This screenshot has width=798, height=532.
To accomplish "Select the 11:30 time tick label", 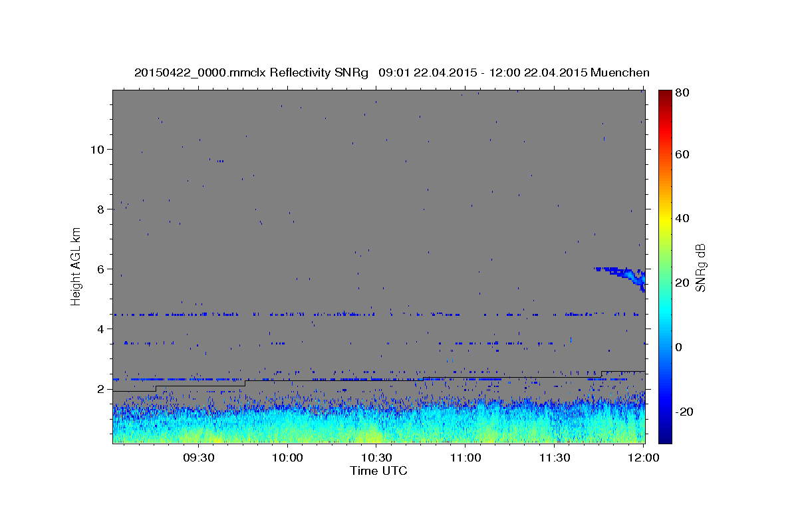I will (555, 458).
